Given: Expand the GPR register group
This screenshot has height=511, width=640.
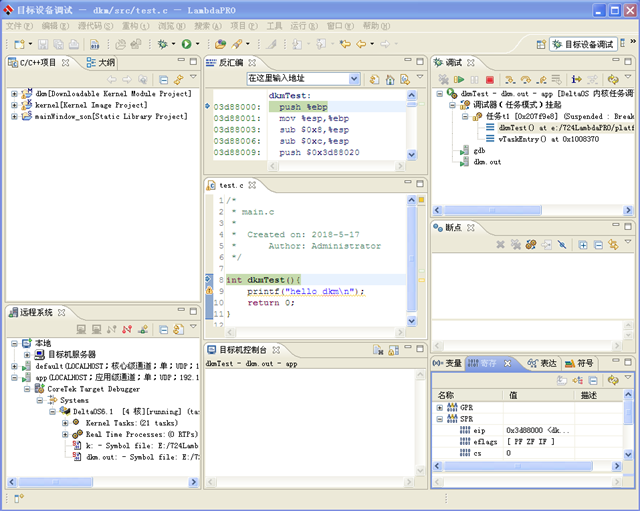Looking at the screenshot, I should [x=440, y=408].
